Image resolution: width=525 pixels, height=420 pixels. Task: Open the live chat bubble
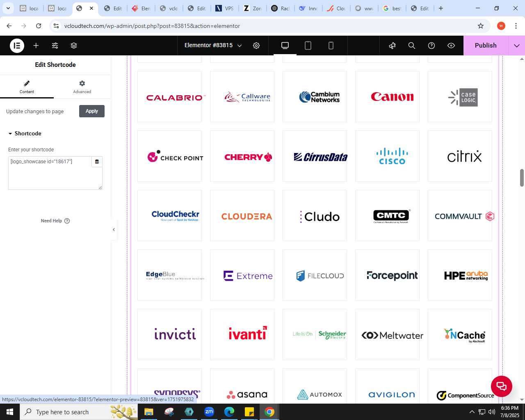(x=501, y=386)
